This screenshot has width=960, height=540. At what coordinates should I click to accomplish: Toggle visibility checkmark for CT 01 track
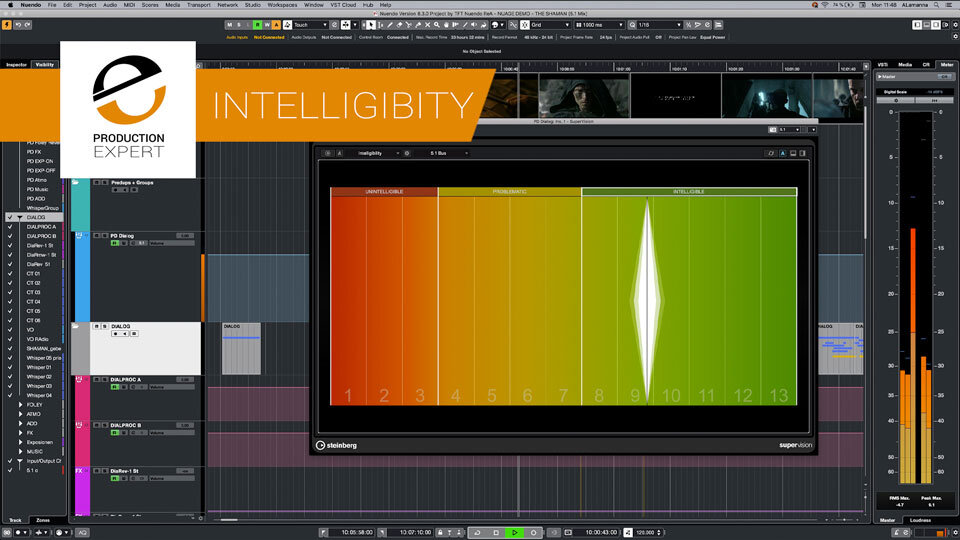[x=10, y=273]
